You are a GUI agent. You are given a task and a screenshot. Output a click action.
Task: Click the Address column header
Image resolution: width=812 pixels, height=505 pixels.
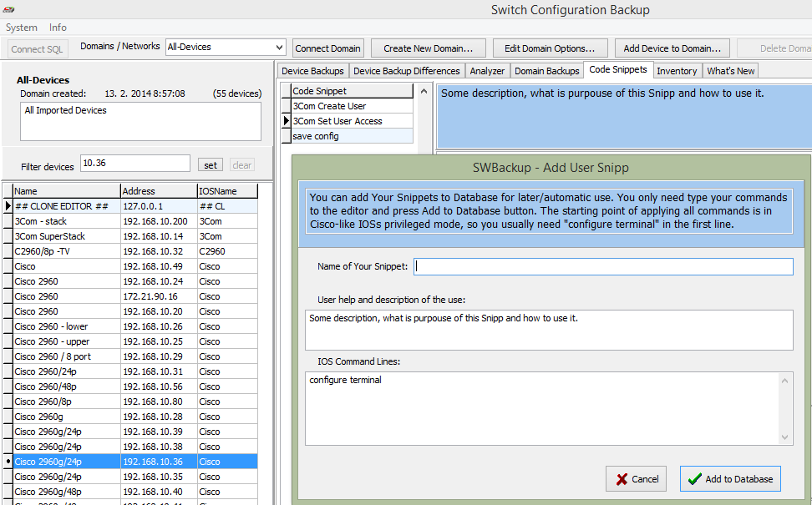point(159,191)
